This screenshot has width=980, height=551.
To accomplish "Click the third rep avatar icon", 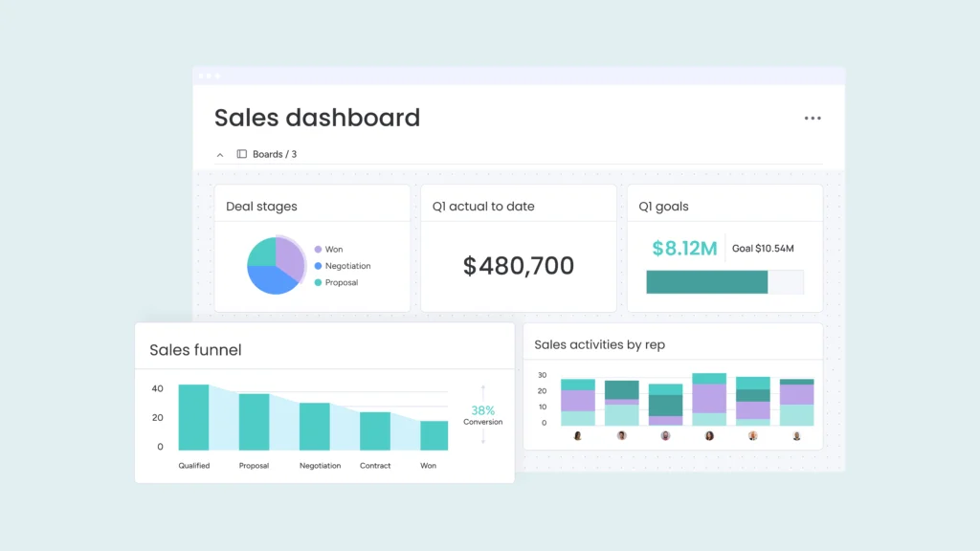I will click(664, 435).
